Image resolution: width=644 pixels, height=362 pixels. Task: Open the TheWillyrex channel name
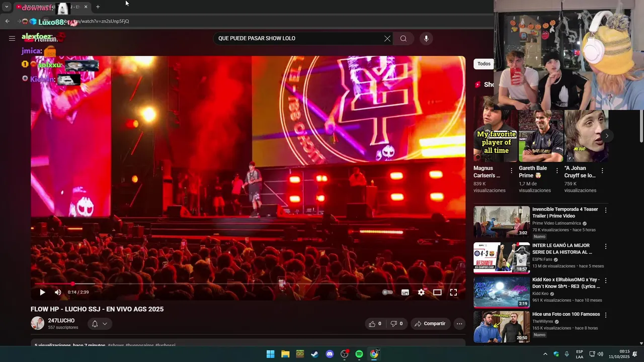click(x=543, y=321)
